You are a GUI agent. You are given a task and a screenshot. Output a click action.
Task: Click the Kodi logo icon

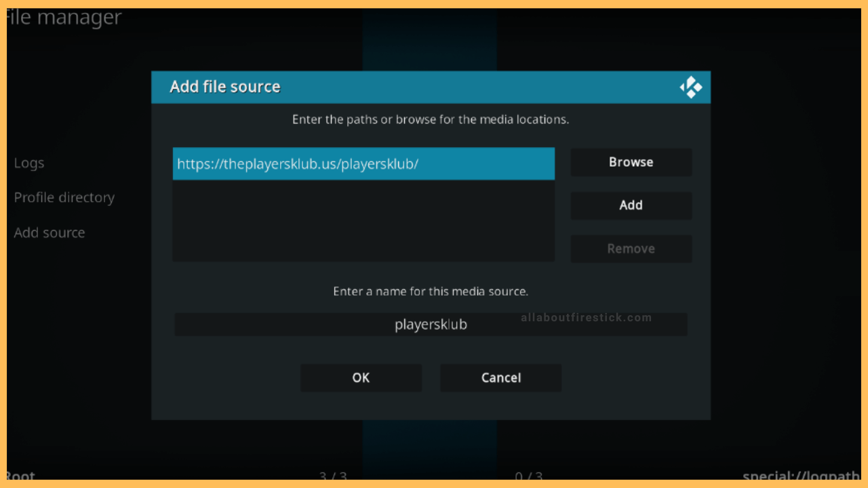coord(690,87)
